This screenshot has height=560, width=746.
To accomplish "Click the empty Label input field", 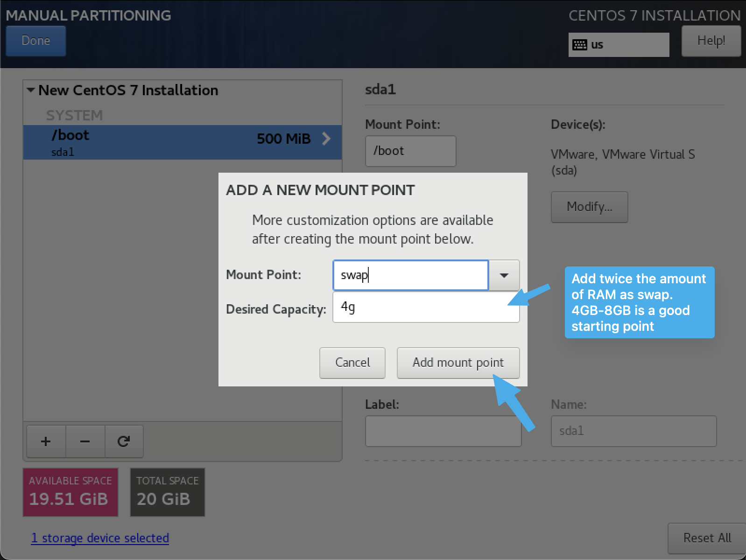I will (443, 431).
